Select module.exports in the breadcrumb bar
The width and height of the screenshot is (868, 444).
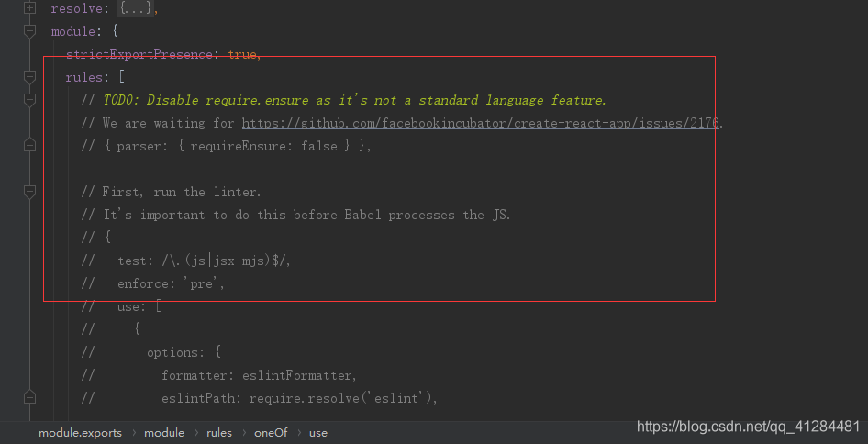80,432
